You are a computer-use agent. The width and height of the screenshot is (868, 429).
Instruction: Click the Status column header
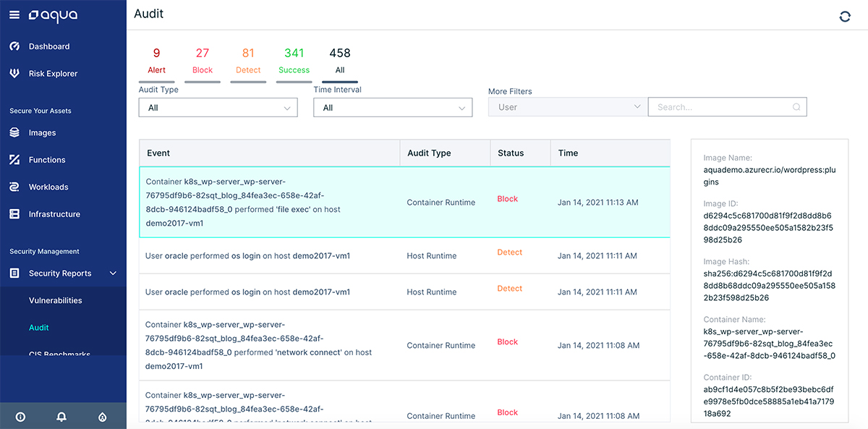click(x=520, y=153)
